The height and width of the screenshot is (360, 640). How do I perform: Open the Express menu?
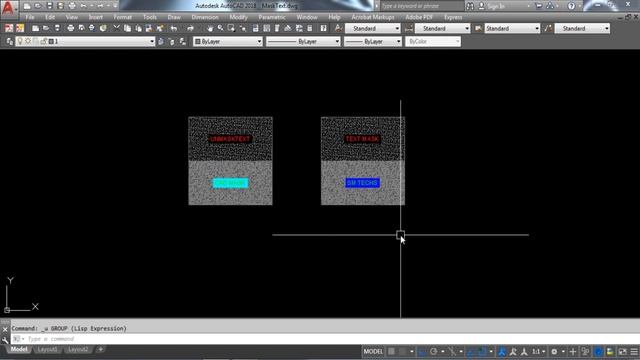point(453,17)
